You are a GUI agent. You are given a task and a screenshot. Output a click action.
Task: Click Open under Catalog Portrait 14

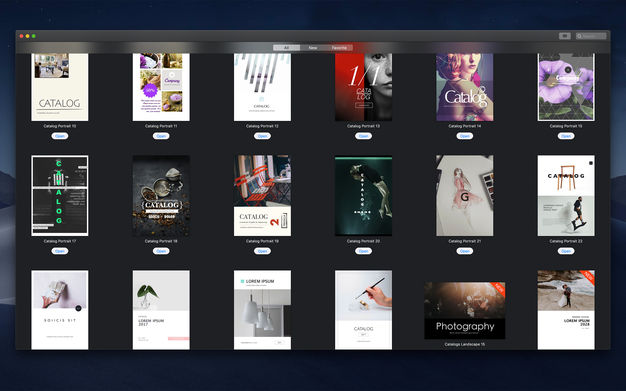[465, 136]
